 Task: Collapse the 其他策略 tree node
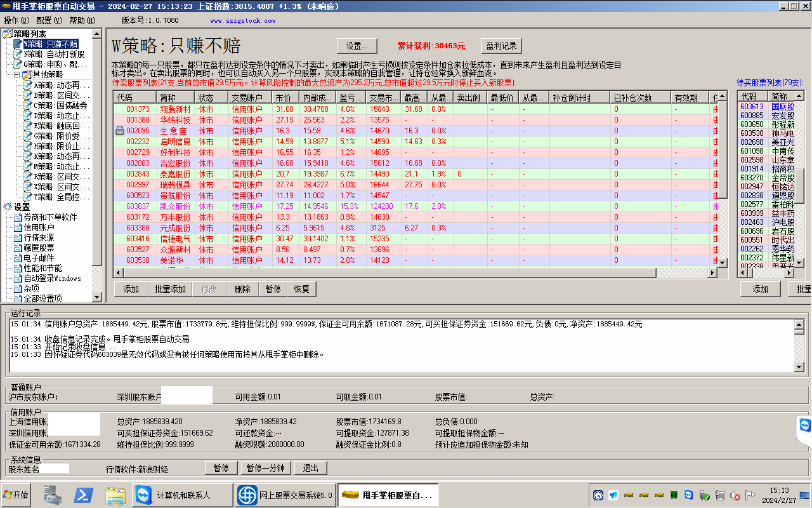pyautogui.click(x=16, y=74)
